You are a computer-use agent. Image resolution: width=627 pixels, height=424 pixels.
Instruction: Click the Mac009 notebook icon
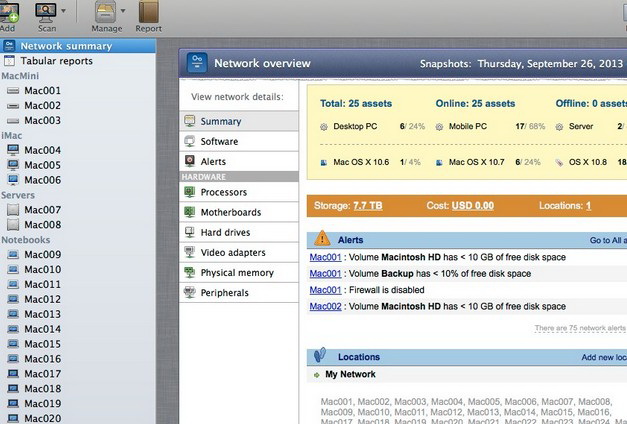[13, 254]
